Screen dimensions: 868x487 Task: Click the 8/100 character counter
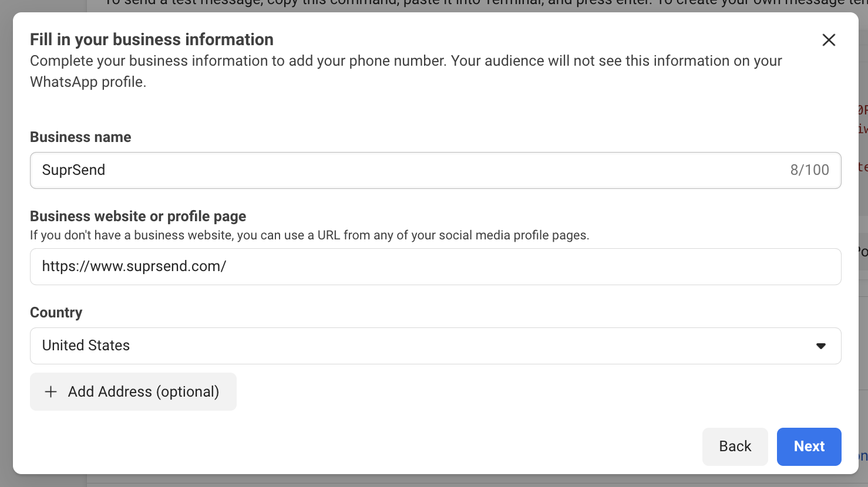click(809, 170)
